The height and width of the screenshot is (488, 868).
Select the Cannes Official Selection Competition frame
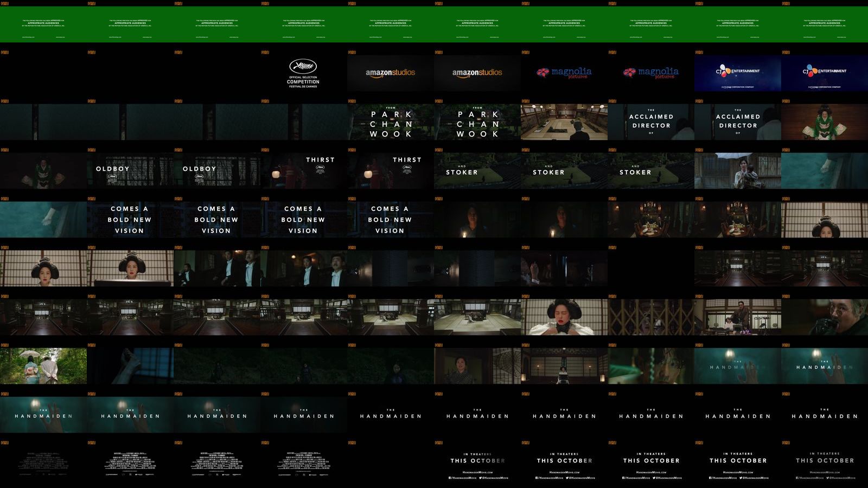point(303,73)
